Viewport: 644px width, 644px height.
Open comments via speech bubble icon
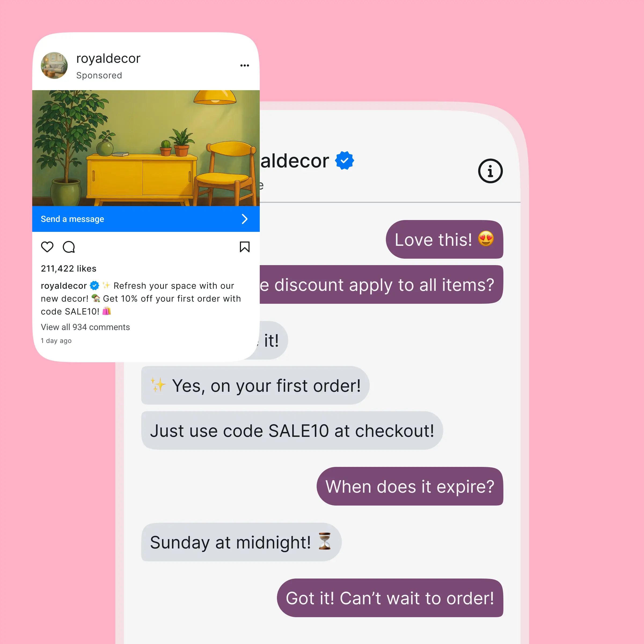pos(69,247)
